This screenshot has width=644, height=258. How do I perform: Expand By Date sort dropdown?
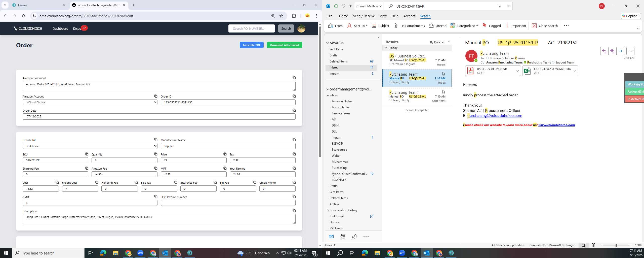[x=437, y=42]
